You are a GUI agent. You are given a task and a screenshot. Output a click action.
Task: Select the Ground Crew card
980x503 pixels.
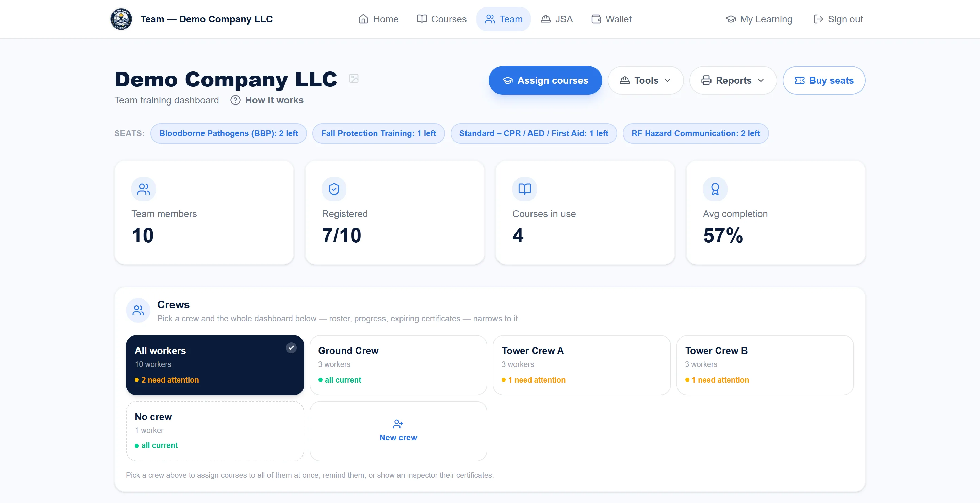coord(398,365)
